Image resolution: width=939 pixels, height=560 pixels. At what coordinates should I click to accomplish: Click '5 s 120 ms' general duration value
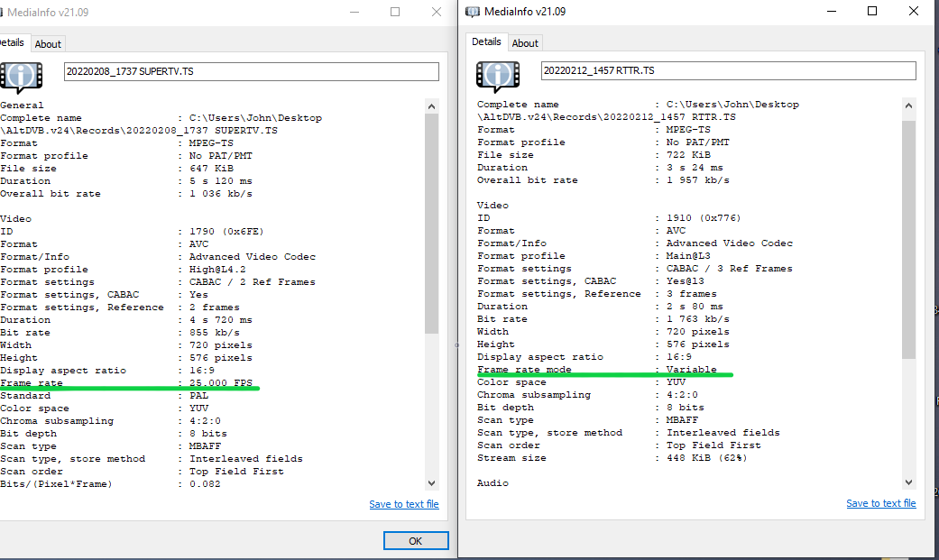click(221, 181)
